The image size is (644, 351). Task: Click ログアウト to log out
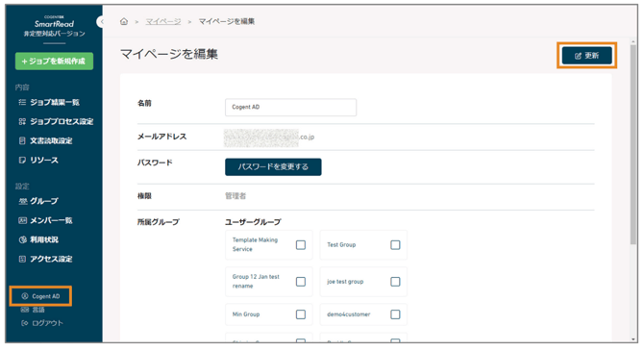[48, 323]
